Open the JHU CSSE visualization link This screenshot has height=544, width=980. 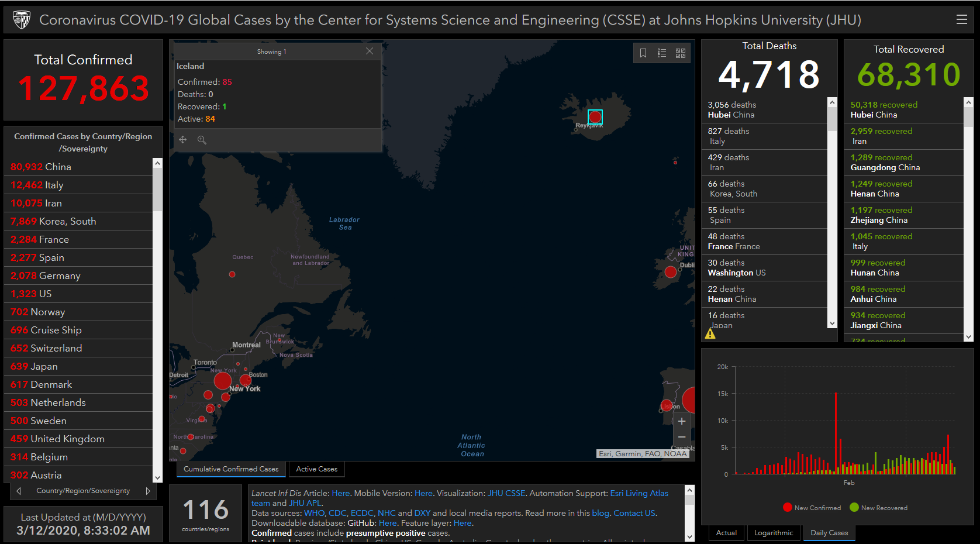pyautogui.click(x=506, y=493)
